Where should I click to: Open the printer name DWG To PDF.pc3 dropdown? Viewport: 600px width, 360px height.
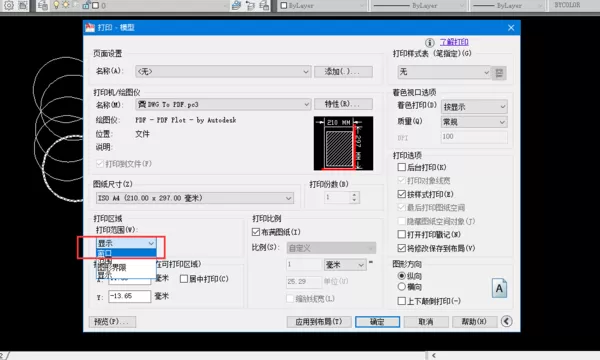coord(223,104)
